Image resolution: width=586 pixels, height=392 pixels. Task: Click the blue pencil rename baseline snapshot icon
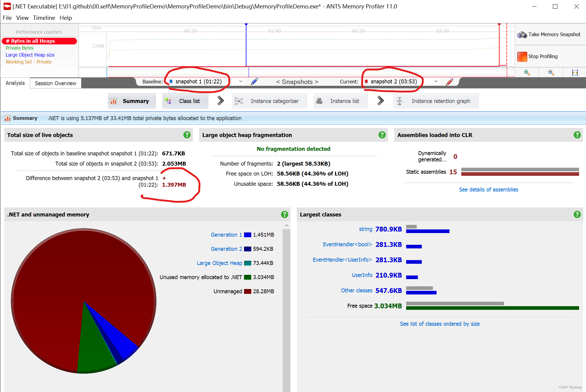254,81
